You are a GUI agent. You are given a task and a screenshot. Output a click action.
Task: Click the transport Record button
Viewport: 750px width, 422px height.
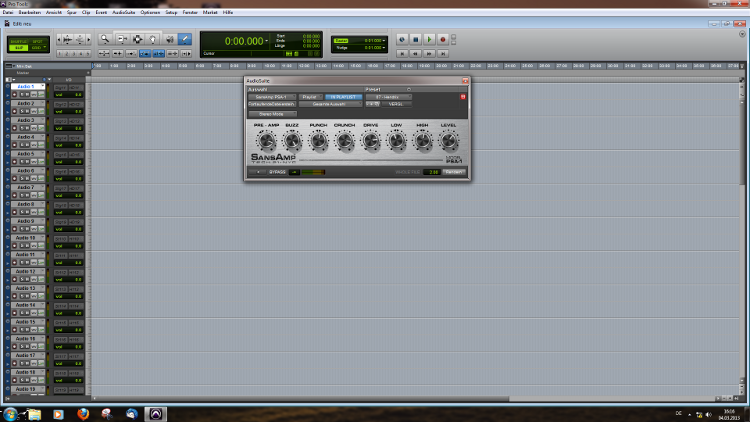[442, 40]
